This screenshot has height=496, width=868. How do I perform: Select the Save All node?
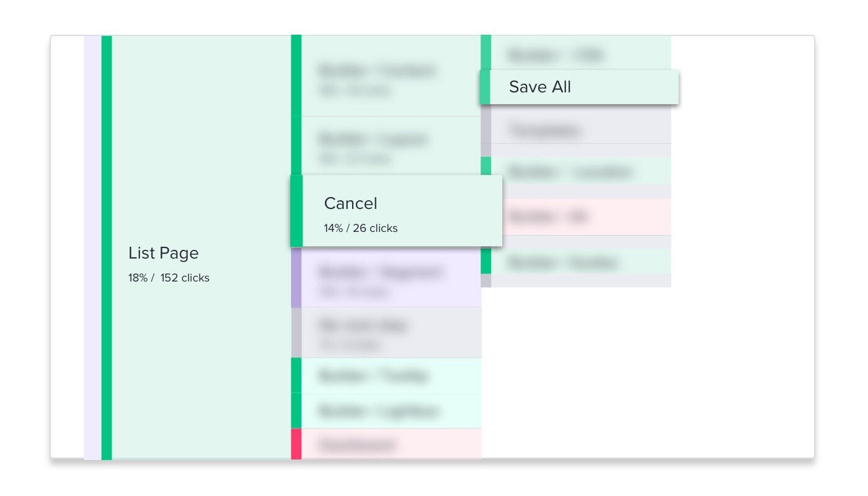[579, 87]
